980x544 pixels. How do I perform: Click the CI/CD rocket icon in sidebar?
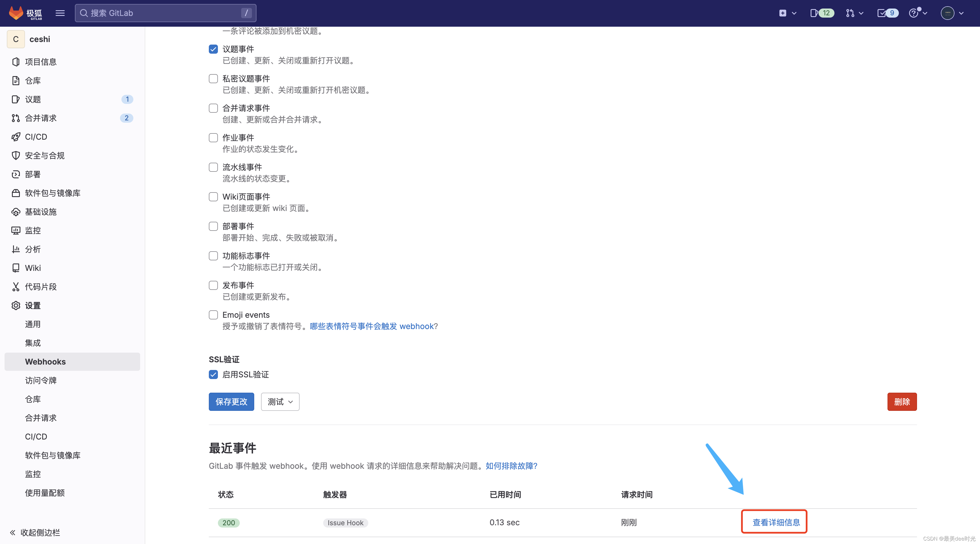[16, 137]
